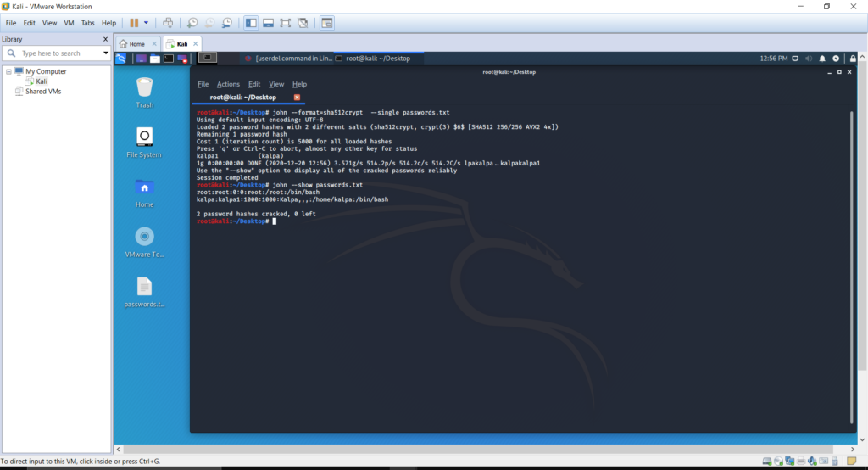Suspend the VM with the pause button
The height and width of the screenshot is (470, 868).
(x=134, y=23)
